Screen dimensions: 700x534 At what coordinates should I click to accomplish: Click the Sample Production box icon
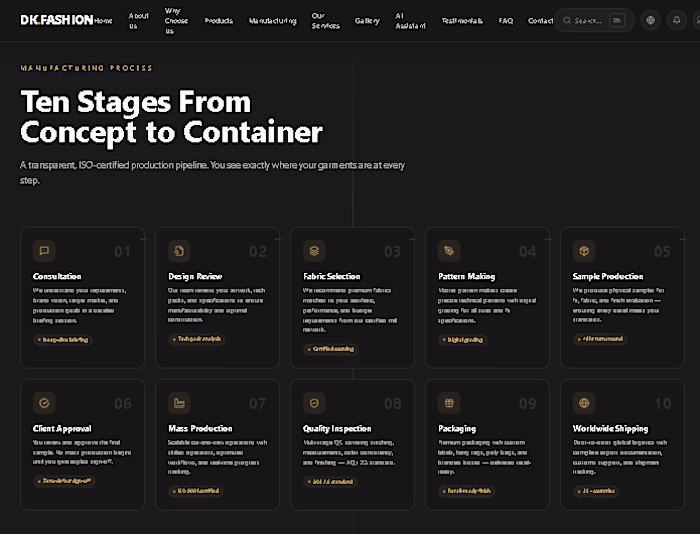click(584, 251)
